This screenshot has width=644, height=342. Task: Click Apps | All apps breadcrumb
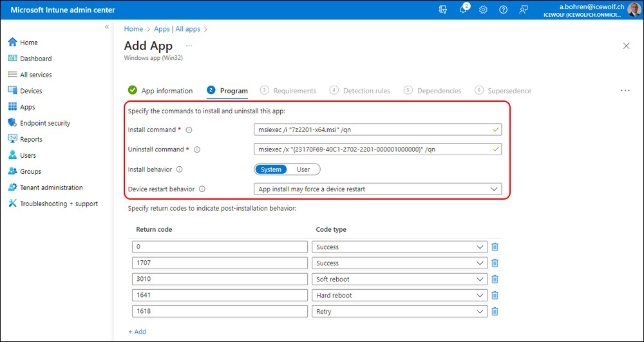point(177,29)
